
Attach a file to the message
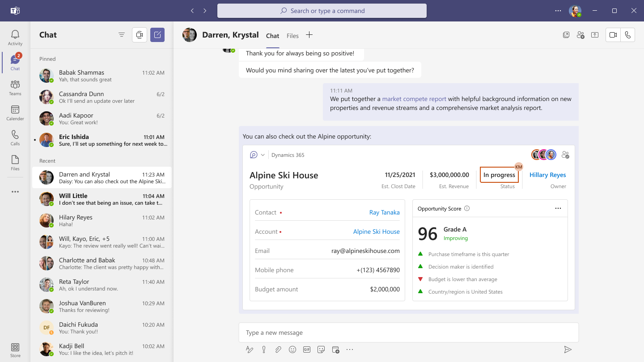coord(278,349)
